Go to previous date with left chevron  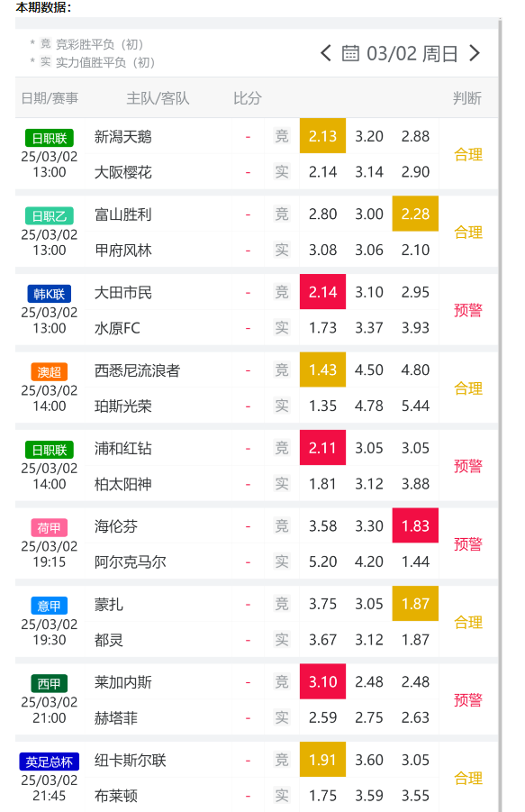pyautogui.click(x=325, y=53)
